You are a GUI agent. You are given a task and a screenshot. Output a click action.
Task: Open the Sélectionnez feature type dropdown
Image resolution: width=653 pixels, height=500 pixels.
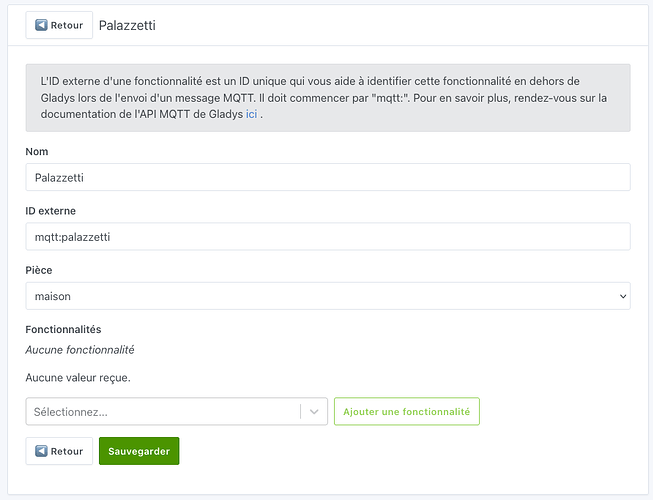tap(165, 411)
